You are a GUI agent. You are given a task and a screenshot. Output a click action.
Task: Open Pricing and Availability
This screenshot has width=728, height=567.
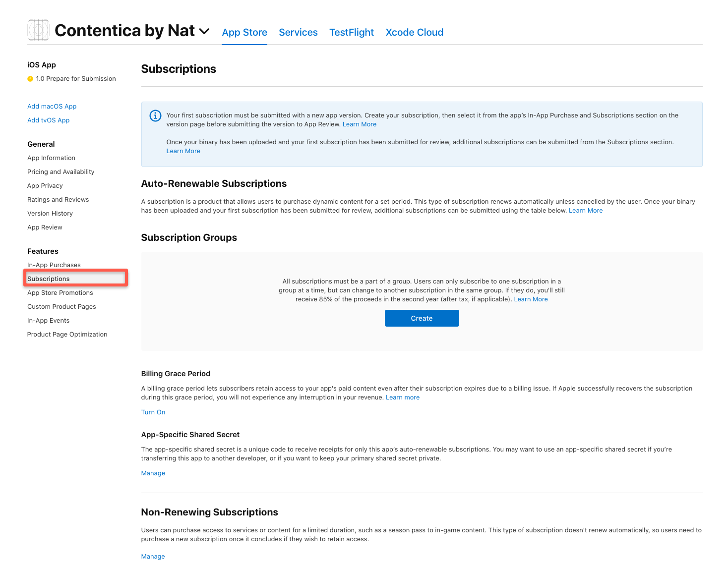point(61,172)
